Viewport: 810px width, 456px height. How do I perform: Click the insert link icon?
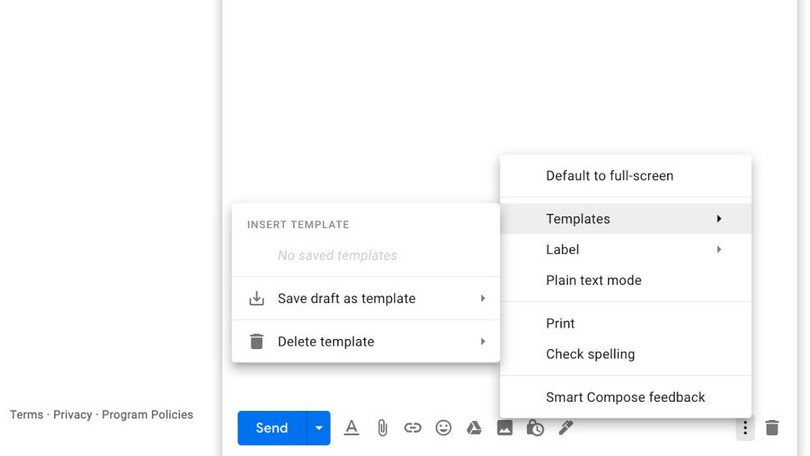(412, 428)
